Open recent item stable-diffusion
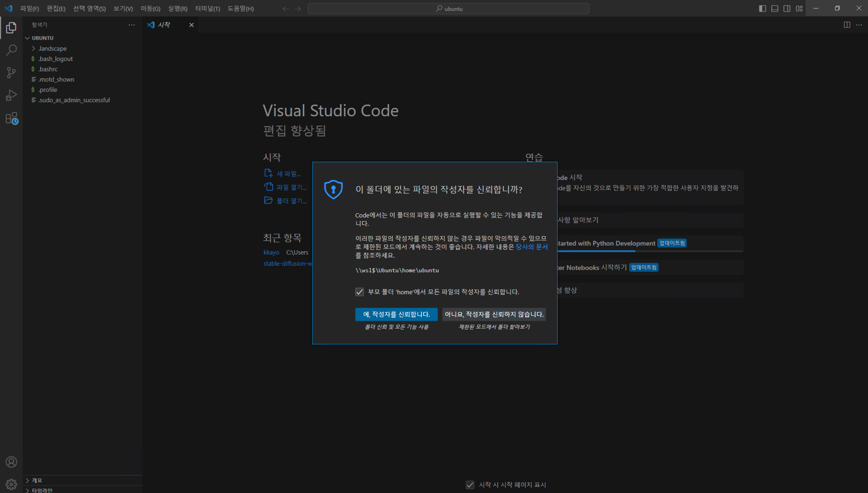This screenshot has width=868, height=493. pyautogui.click(x=287, y=263)
